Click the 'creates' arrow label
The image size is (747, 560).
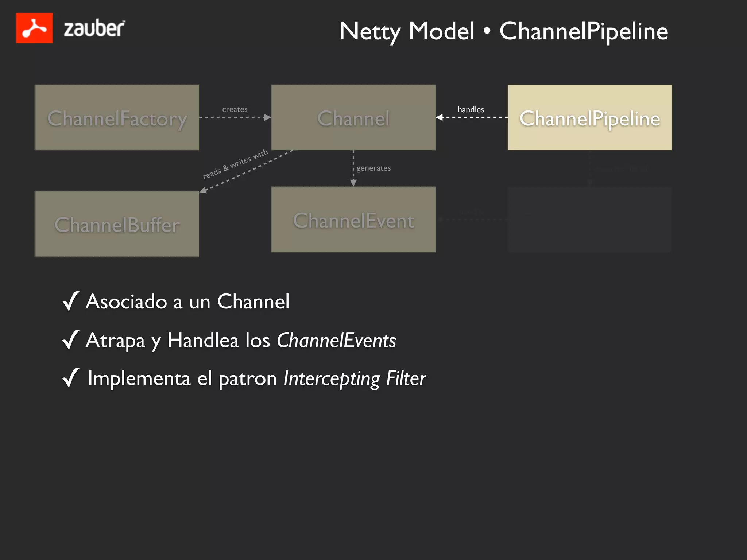[x=235, y=109]
